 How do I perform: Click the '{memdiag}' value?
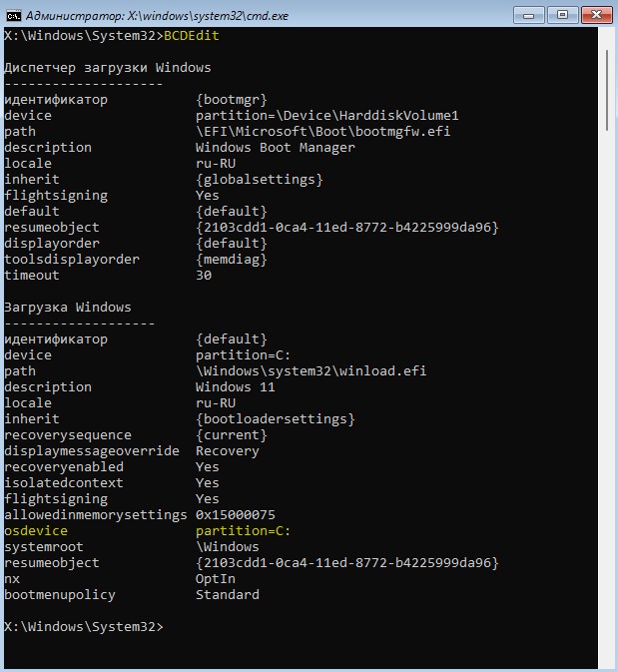coord(232,260)
